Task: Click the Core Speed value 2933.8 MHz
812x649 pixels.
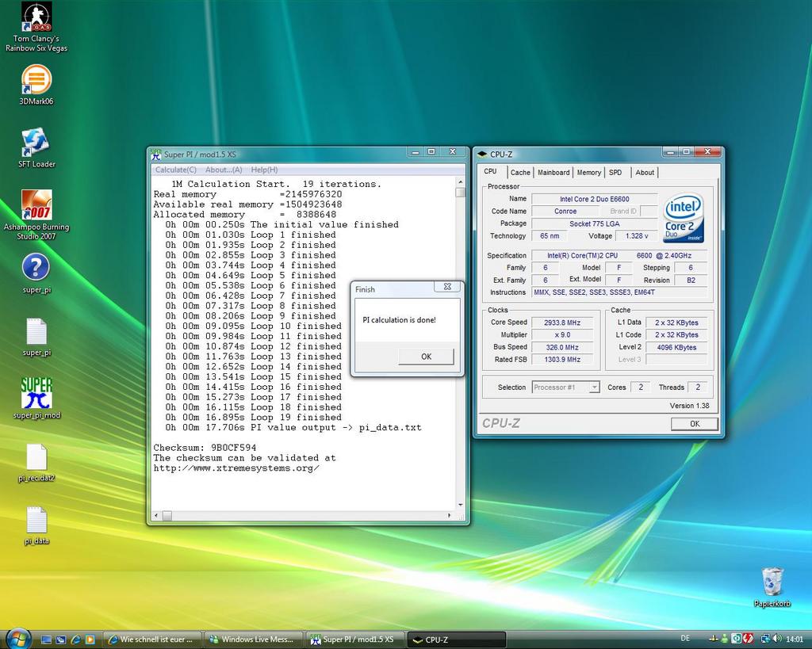Action: pyautogui.click(x=562, y=323)
